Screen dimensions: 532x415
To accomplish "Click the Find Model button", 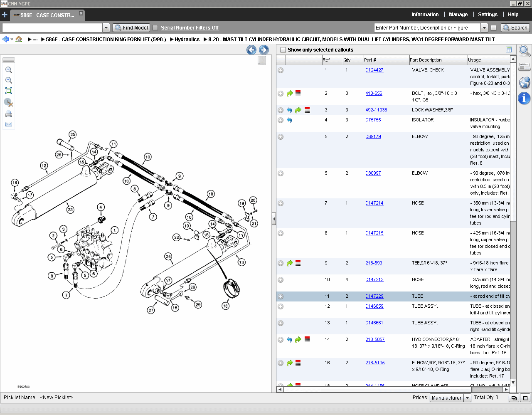I will [x=131, y=27].
